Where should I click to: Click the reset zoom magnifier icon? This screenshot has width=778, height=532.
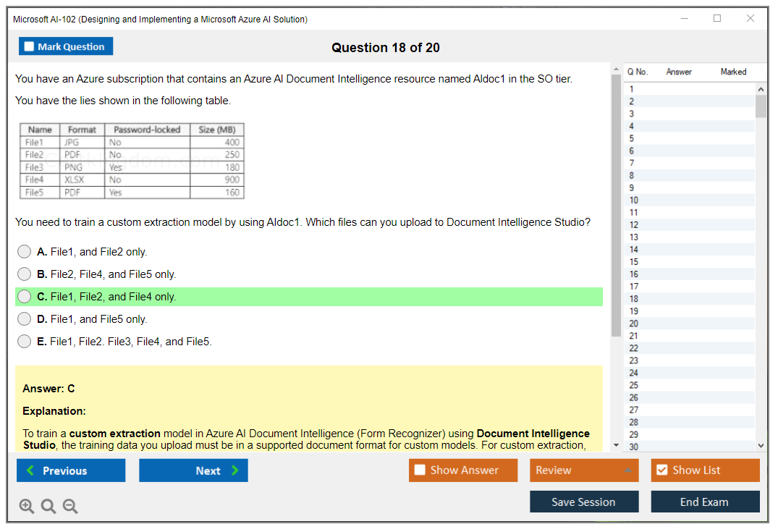48,506
